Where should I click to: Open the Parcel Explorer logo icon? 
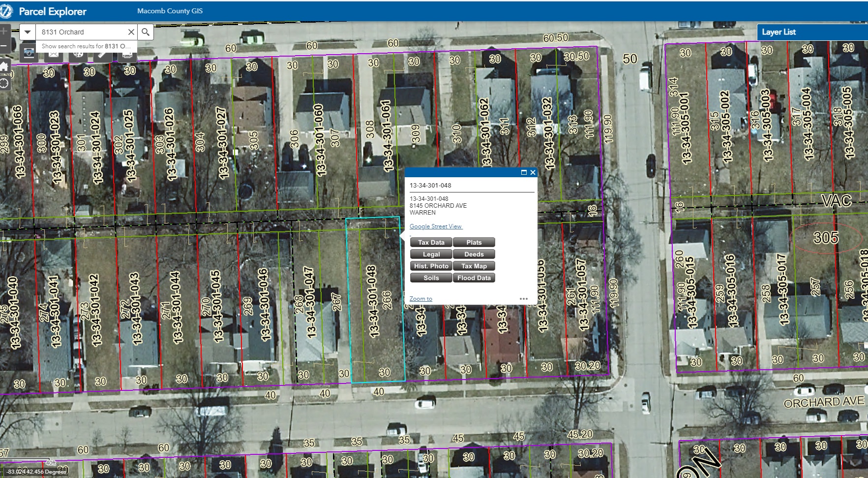[6, 11]
